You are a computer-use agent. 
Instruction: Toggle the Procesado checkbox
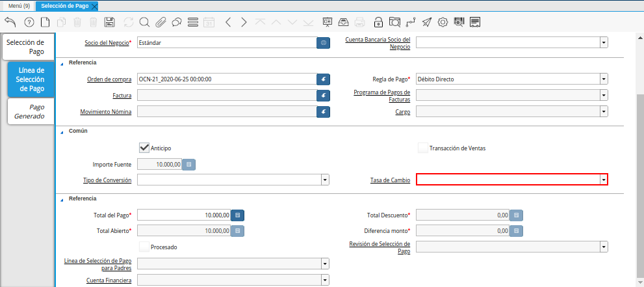[144, 247]
